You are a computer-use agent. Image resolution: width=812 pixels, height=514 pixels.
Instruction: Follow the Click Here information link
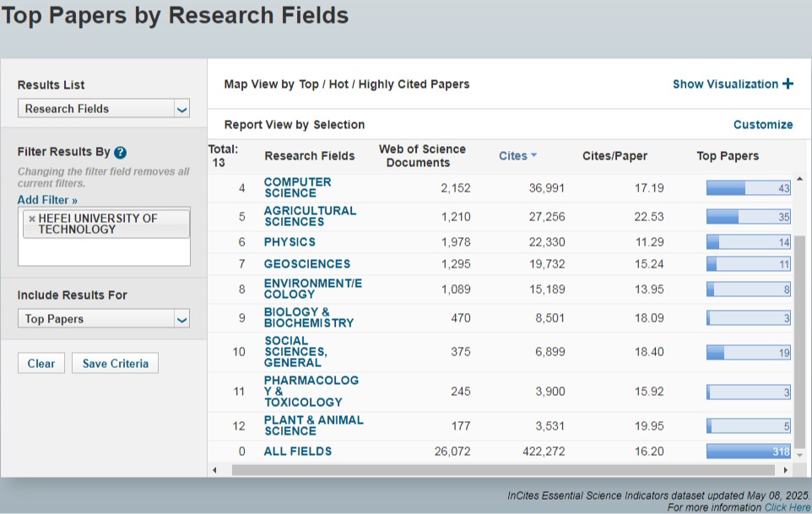pyautogui.click(x=787, y=507)
